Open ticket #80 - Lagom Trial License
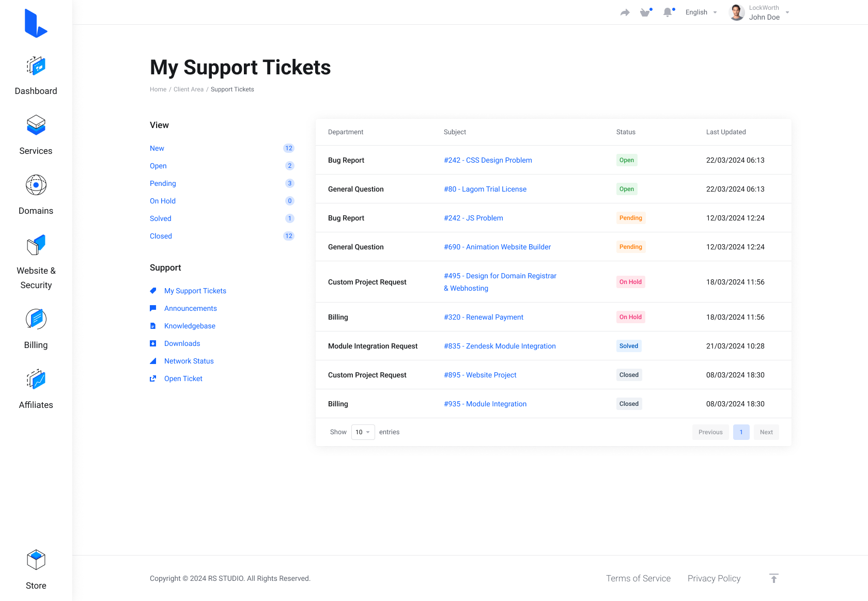This screenshot has height=601, width=868. [x=485, y=189]
